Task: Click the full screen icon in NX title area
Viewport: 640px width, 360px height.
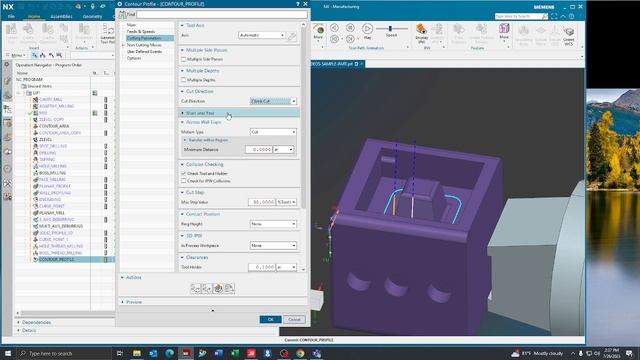Action: click(x=554, y=16)
